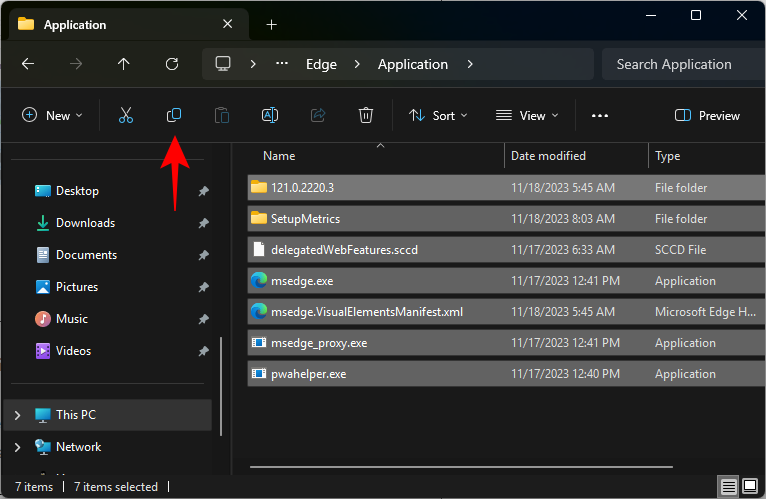
Task: Click the PC monitor icon in address bar
Action: 223,64
